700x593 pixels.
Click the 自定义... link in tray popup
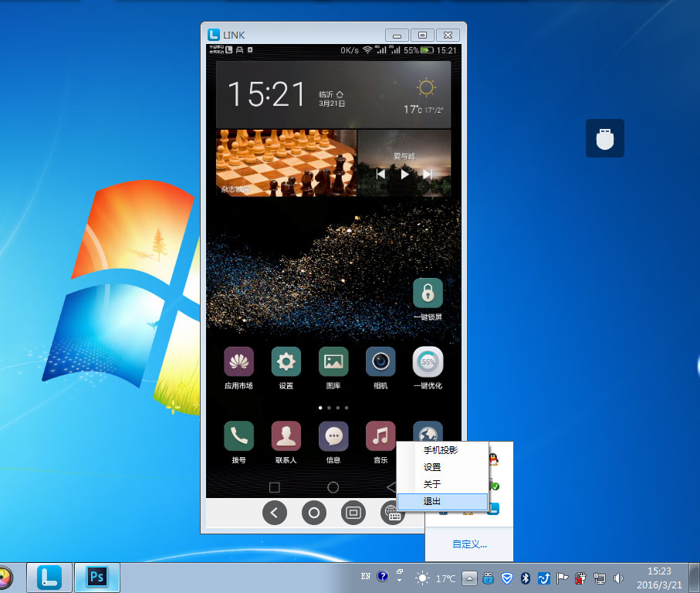(469, 544)
